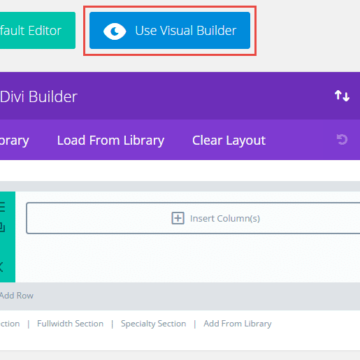Select the teal section handle bar
The image size is (360, 360).
click(x=8, y=237)
